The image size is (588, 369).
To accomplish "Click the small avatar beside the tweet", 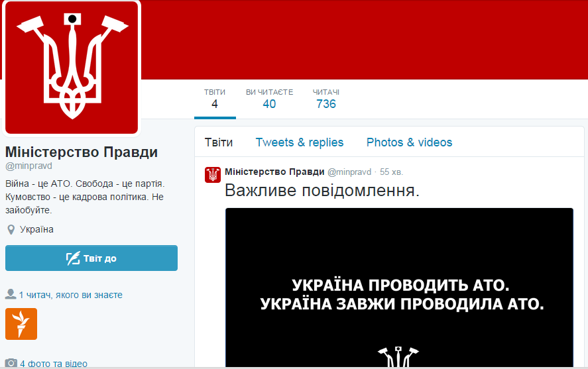I will (x=213, y=175).
